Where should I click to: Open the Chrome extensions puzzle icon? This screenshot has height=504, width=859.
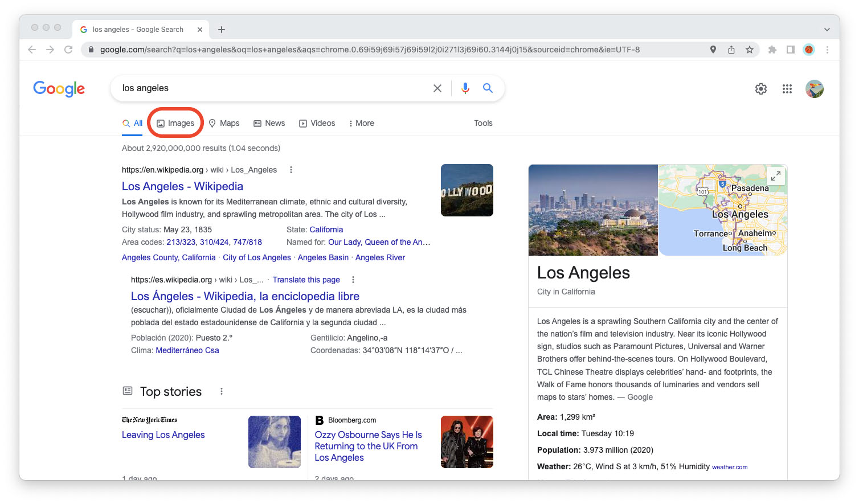[x=772, y=50]
